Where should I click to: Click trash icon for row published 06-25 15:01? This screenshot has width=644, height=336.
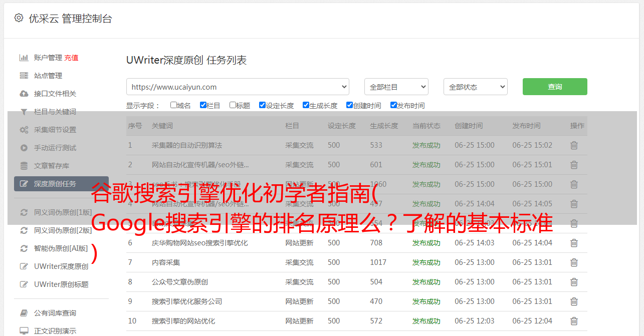pyautogui.click(x=574, y=165)
